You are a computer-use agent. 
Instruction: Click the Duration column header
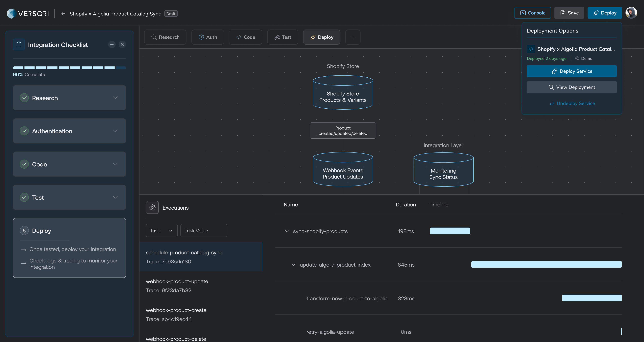coord(406,205)
